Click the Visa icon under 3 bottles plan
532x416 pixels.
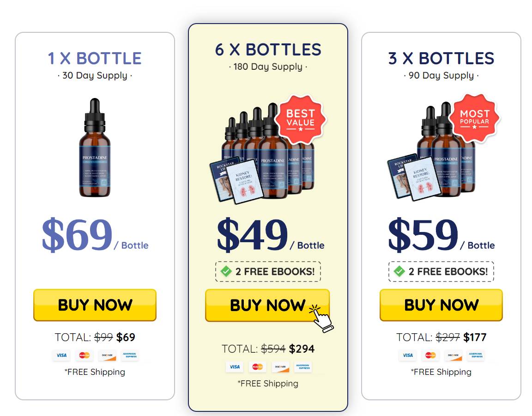click(408, 355)
